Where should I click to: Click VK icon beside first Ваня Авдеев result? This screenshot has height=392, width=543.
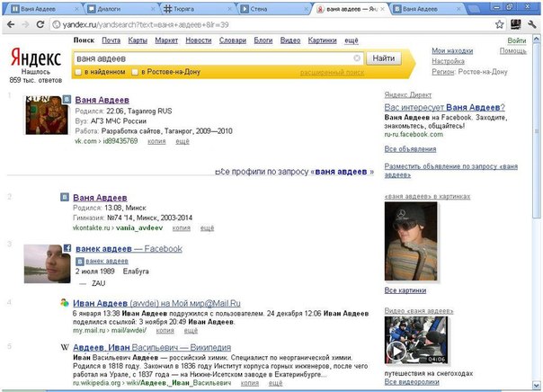tap(67, 99)
